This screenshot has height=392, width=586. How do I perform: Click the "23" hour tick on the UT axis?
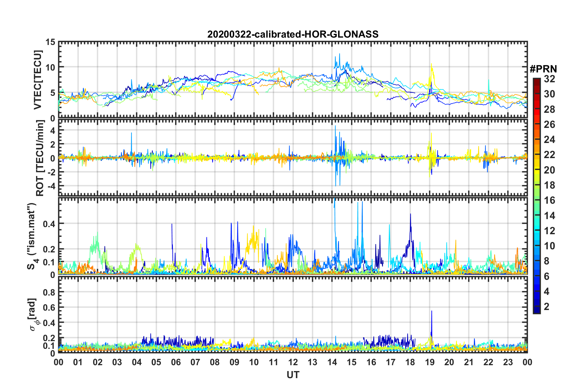pyautogui.click(x=508, y=362)
